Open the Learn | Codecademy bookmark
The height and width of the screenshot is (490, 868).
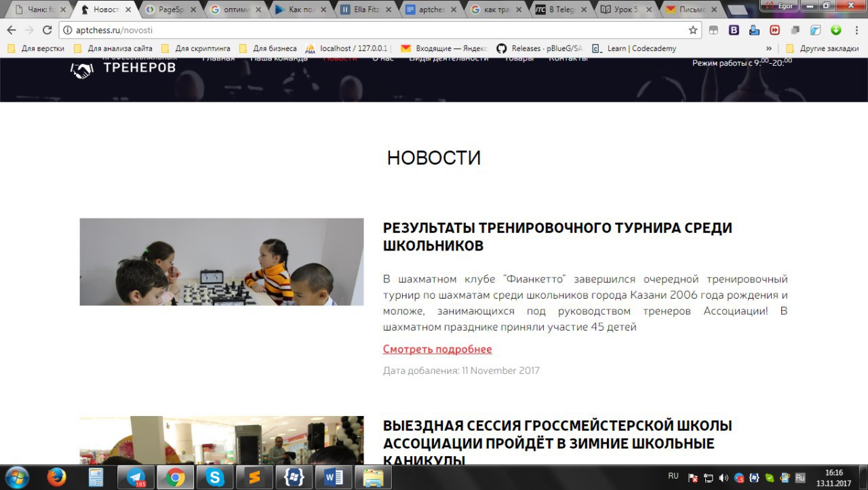tap(633, 49)
